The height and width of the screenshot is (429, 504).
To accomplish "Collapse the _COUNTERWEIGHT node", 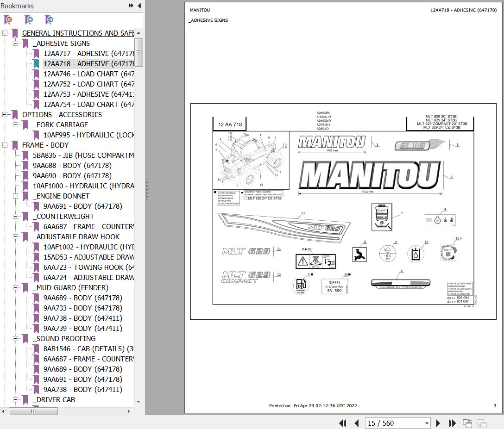I will click(x=15, y=217).
